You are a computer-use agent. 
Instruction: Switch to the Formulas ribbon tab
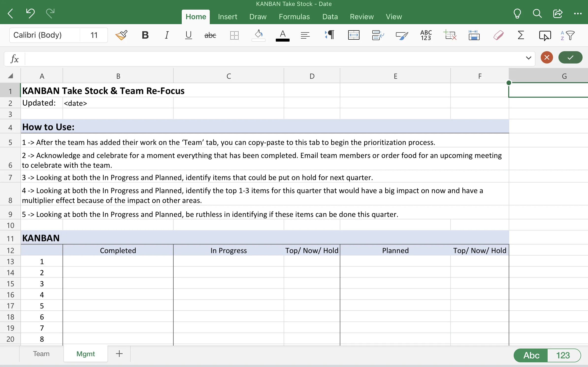coord(294,17)
